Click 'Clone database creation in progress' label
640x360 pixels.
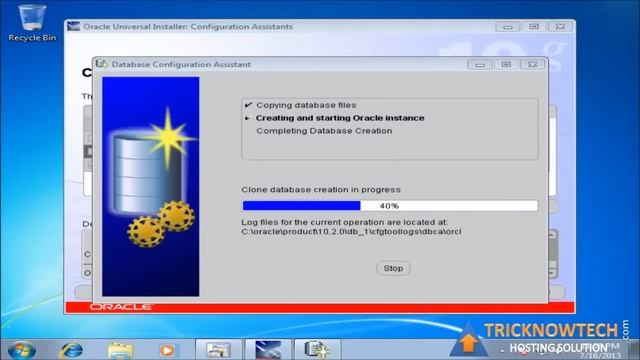click(x=321, y=190)
